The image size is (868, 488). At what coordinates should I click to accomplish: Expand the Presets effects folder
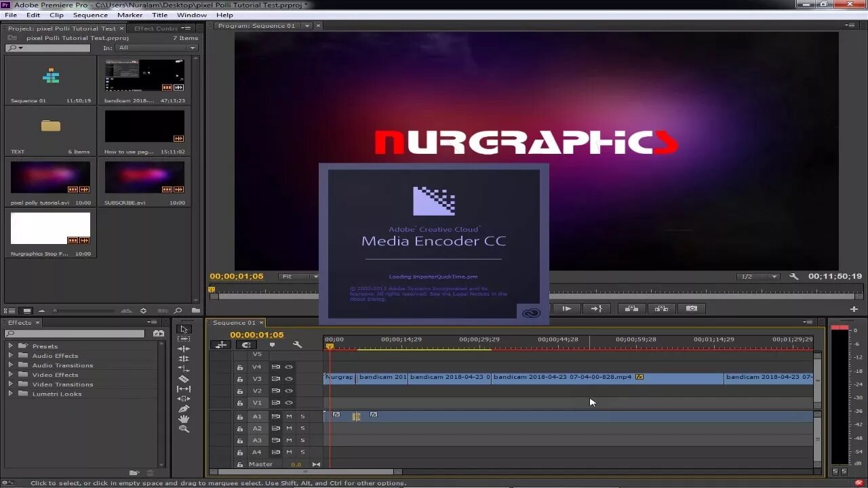(10, 346)
